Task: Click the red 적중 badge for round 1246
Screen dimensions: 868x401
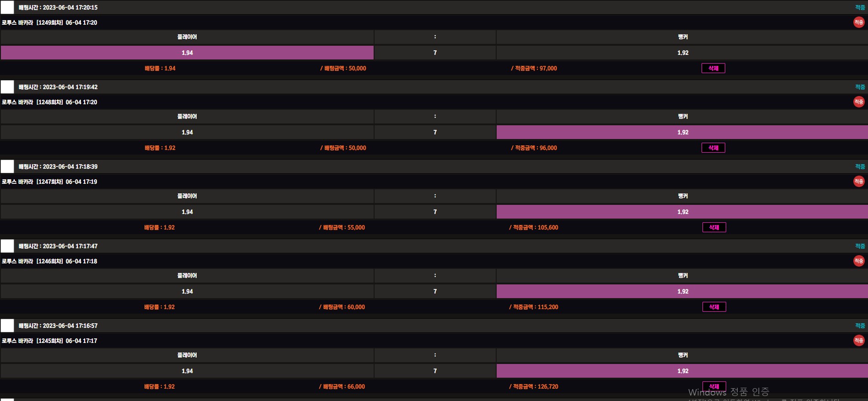Action: [859, 261]
